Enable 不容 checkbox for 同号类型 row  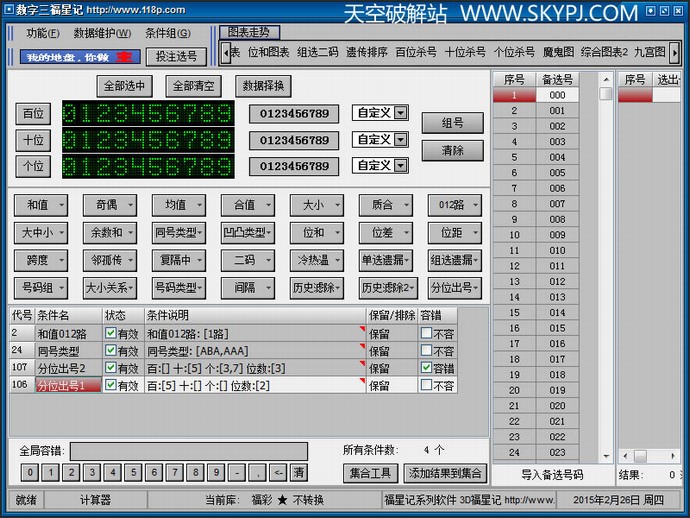427,351
